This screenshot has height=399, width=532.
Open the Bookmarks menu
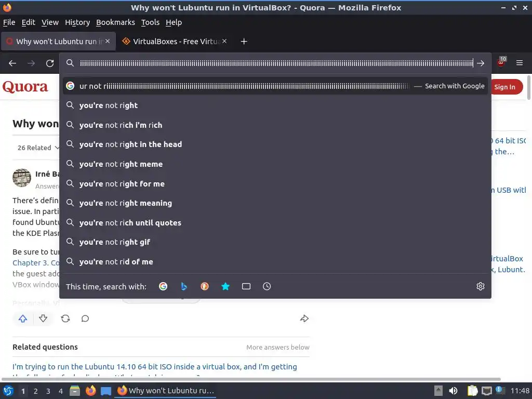click(115, 22)
